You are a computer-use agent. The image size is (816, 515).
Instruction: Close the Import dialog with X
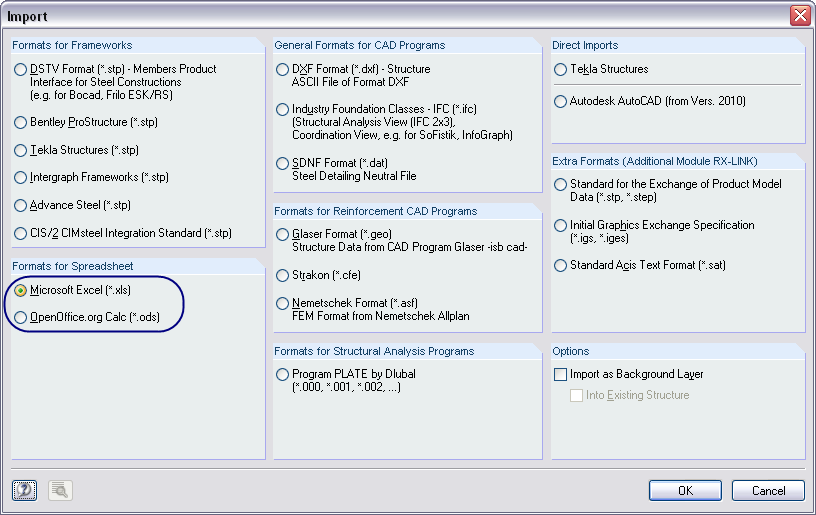click(800, 16)
